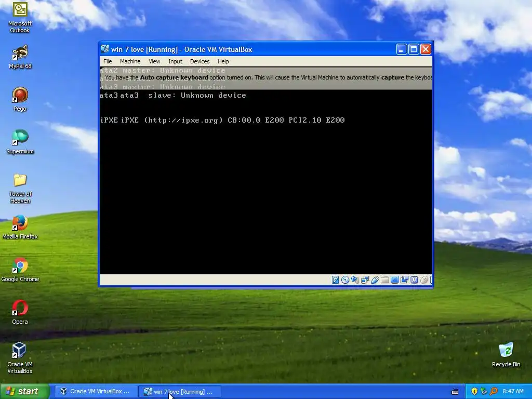Screen dimensions: 532x399
Task: Select the MyPal 68 desktop shortcut
Action: [x=20, y=57]
